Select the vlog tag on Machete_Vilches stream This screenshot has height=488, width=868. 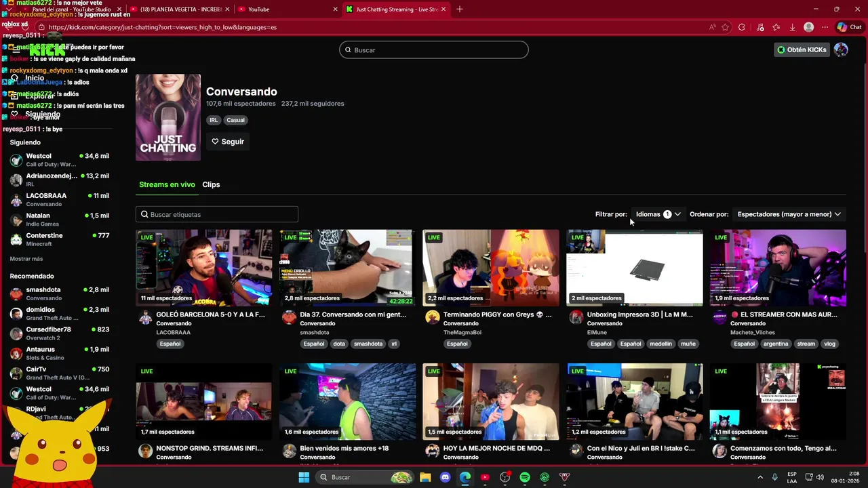coord(830,344)
